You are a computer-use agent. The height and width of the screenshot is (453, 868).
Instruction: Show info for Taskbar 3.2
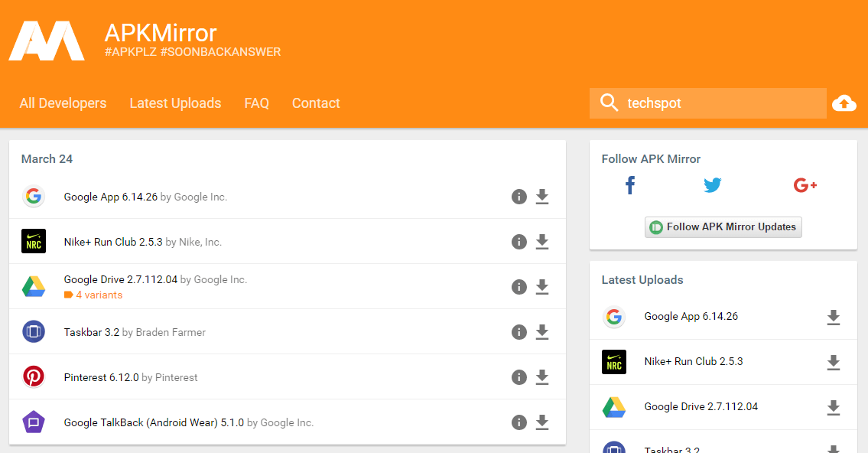tap(519, 332)
